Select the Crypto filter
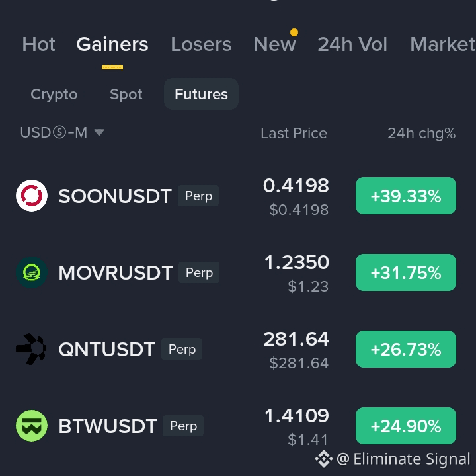This screenshot has height=476, width=476. [54, 94]
